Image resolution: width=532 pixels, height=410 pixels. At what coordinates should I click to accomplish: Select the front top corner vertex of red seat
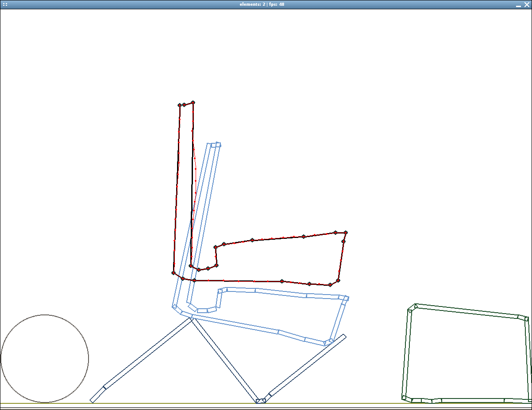[x=346, y=232]
